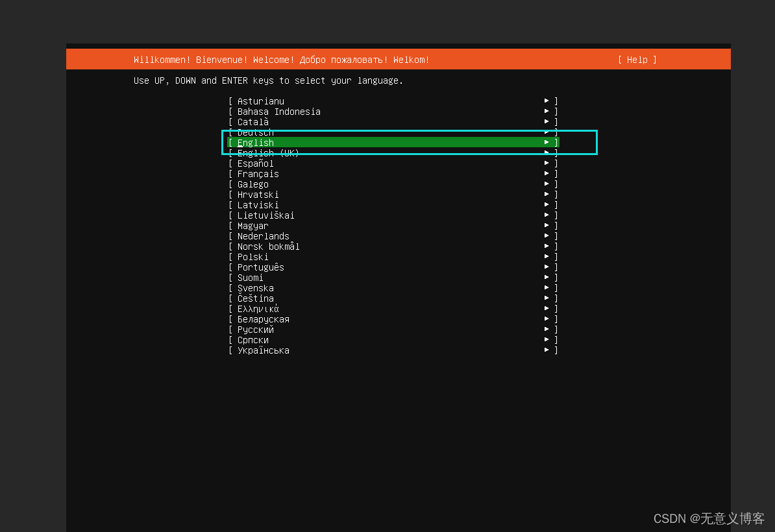Image resolution: width=775 pixels, height=532 pixels.
Task: Select Português language option
Action: [259, 267]
